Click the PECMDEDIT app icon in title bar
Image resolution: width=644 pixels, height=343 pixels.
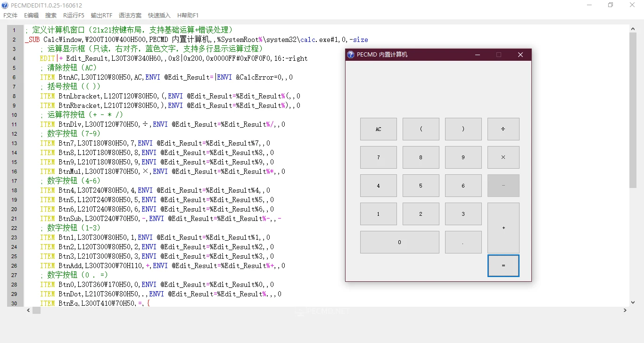(5, 5)
